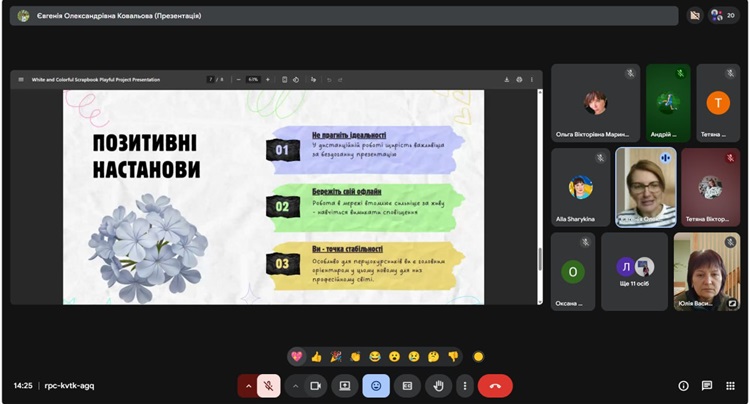Show the participants list with 20 people
Image resolution: width=750 pixels, height=404 pixels.
[x=723, y=15]
